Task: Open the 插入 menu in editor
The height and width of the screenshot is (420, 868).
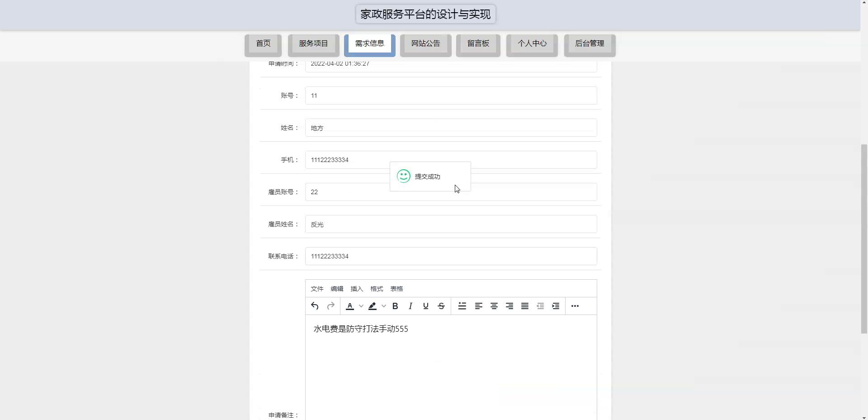Action: pyautogui.click(x=357, y=289)
